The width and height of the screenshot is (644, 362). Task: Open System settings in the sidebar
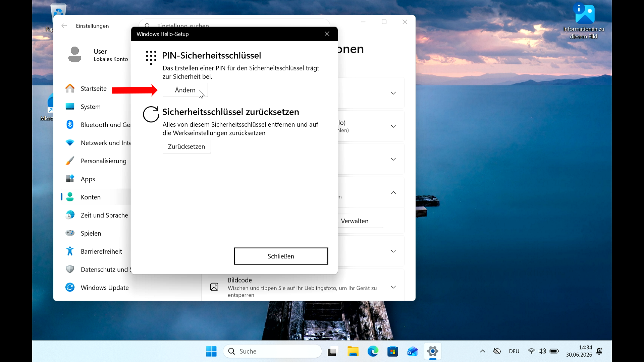tap(91, 107)
